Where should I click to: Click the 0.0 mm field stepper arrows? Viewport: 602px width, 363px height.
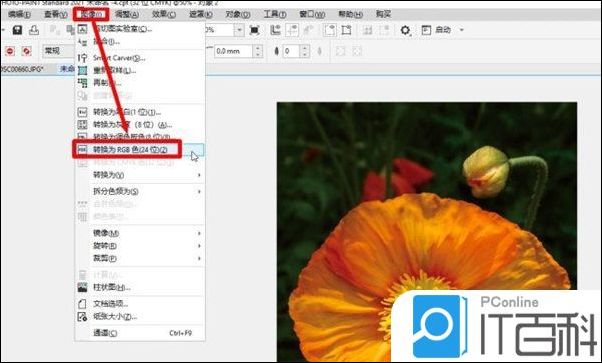pyautogui.click(x=258, y=51)
